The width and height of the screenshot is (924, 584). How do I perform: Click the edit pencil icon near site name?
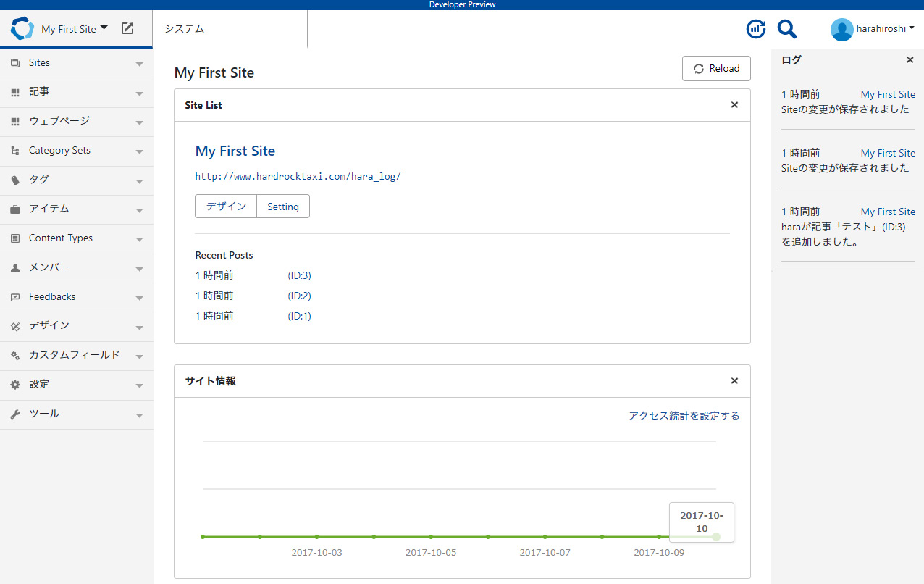click(x=127, y=28)
